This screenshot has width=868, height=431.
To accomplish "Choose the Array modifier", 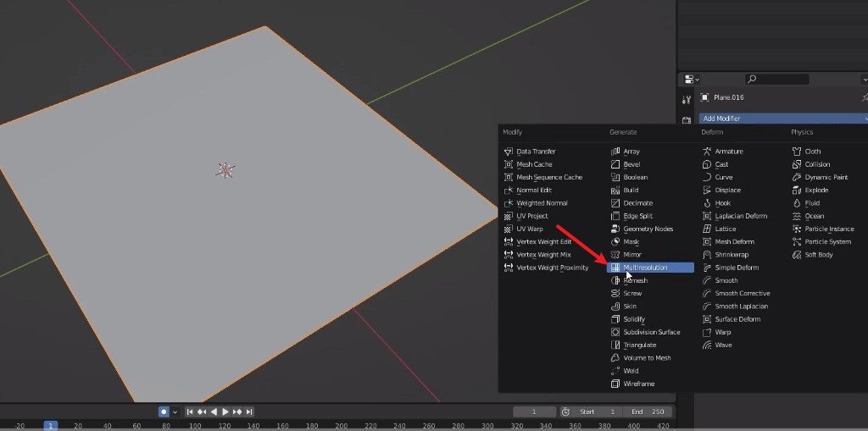I will (x=626, y=152).
